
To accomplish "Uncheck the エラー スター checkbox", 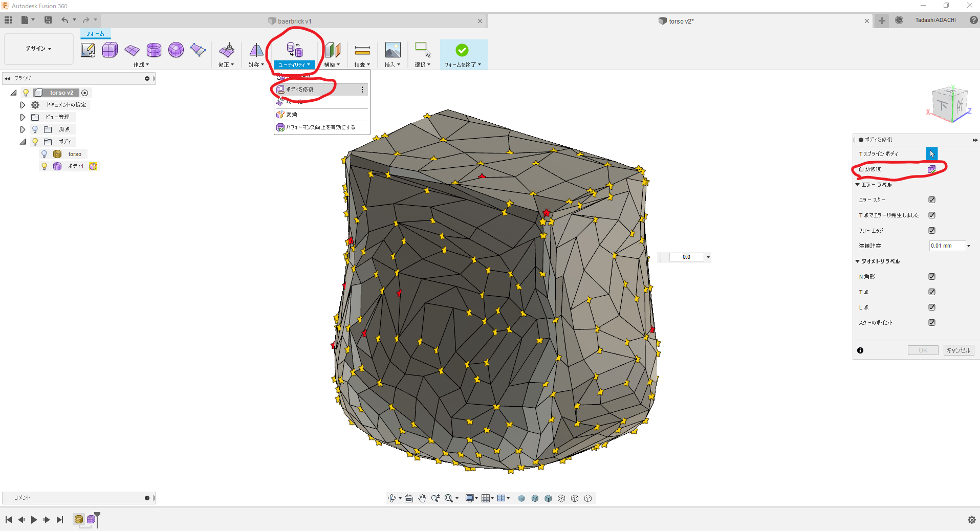I will pyautogui.click(x=932, y=200).
